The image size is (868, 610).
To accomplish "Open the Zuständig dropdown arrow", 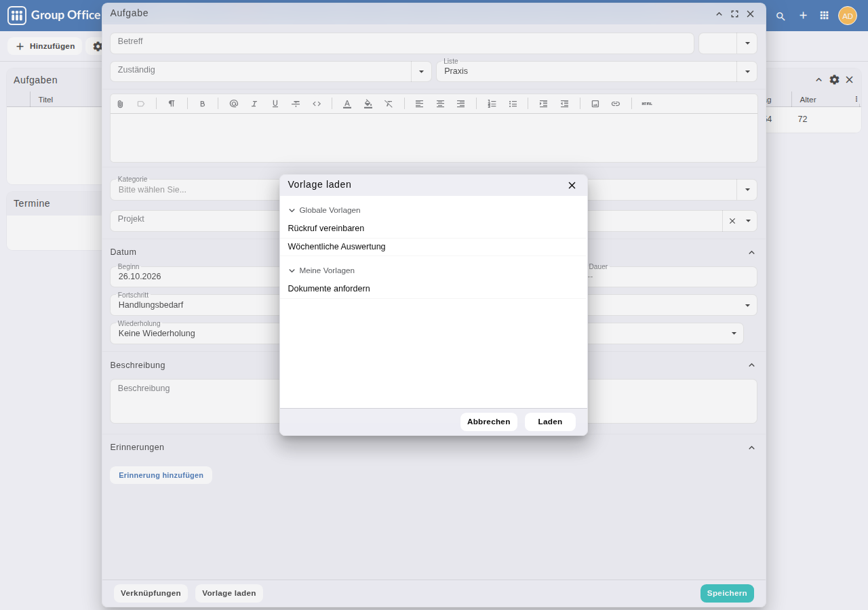I will pos(421,72).
